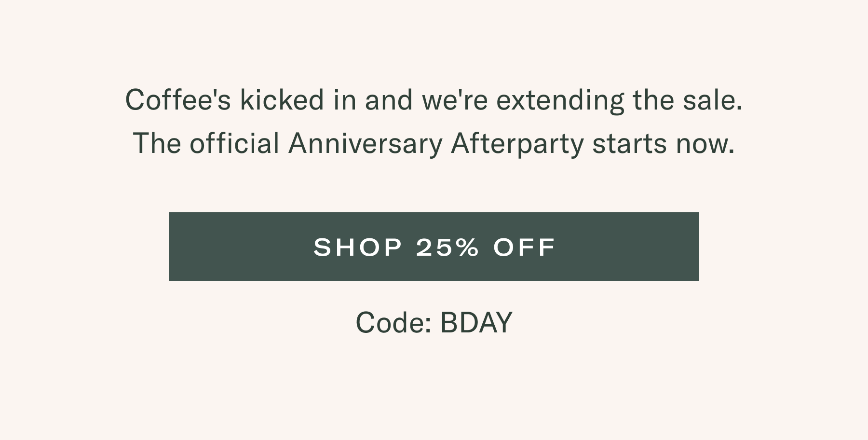Click the word Afterparty
Image resolution: width=868 pixels, height=440 pixels.
(x=517, y=143)
